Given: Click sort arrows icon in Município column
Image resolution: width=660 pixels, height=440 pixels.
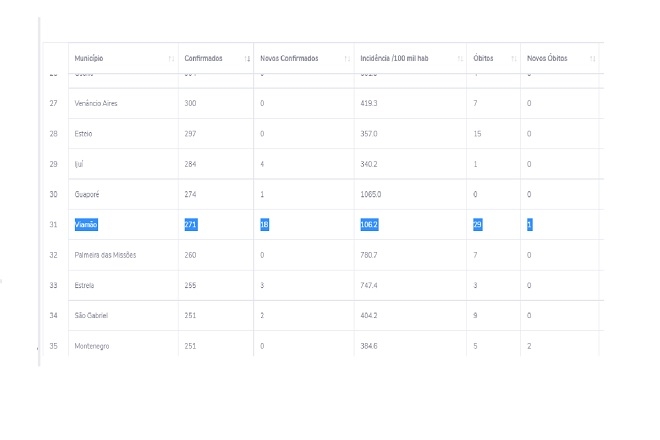Looking at the screenshot, I should tap(172, 59).
